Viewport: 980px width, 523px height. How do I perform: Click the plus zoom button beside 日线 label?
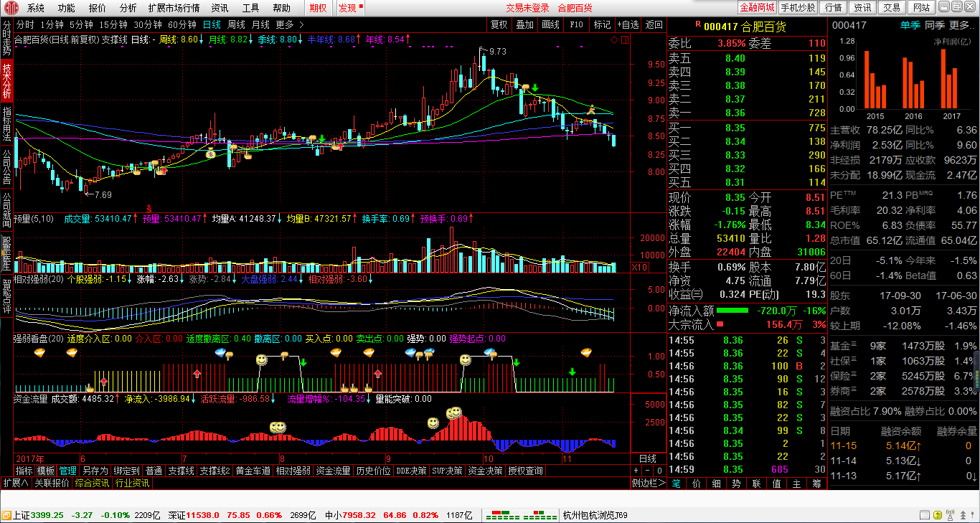click(636, 471)
